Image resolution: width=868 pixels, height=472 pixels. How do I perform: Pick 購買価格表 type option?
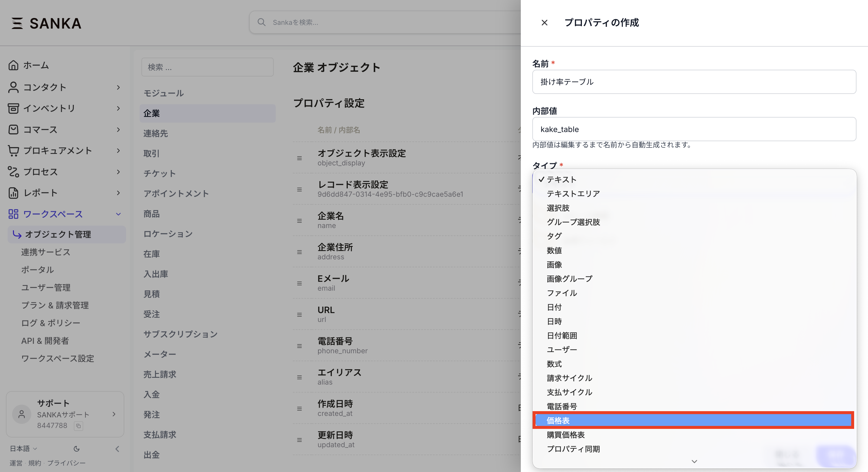566,435
